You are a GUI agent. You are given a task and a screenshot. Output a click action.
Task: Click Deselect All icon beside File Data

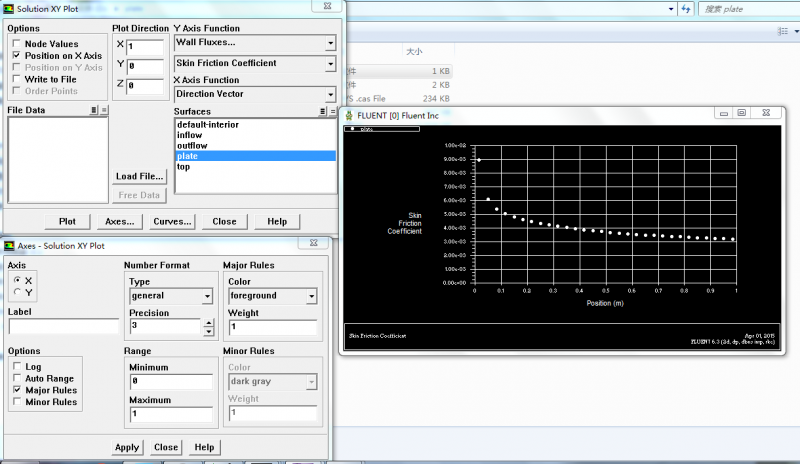point(104,110)
